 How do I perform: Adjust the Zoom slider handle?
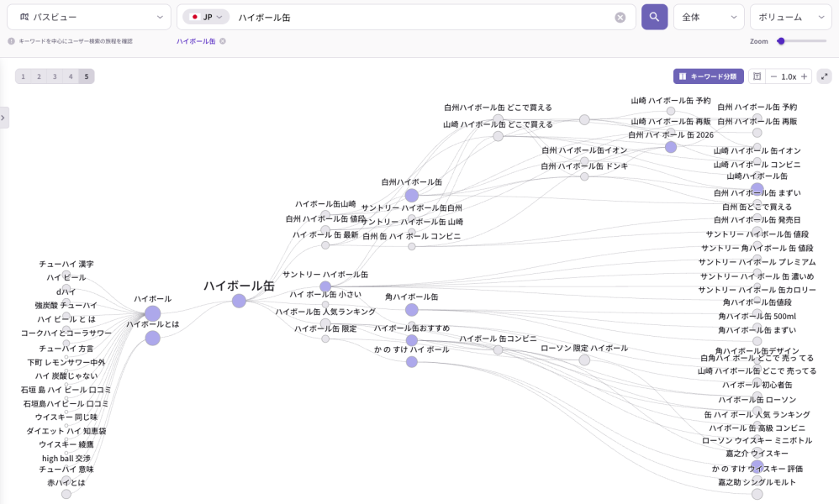781,41
